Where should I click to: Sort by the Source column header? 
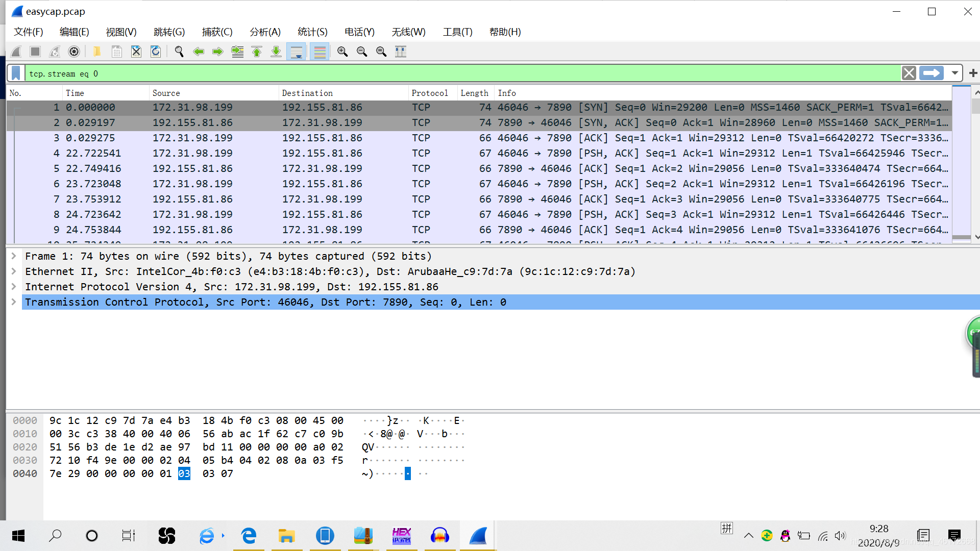click(214, 93)
